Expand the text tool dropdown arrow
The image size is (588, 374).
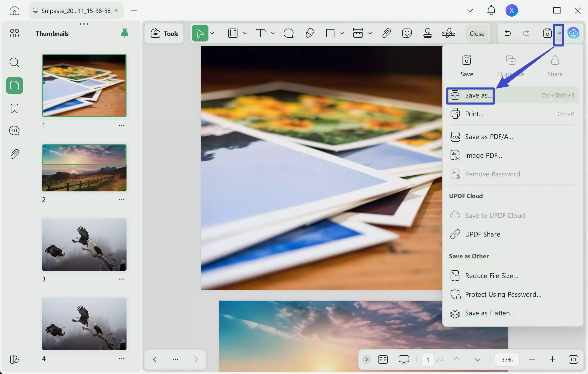[272, 33]
